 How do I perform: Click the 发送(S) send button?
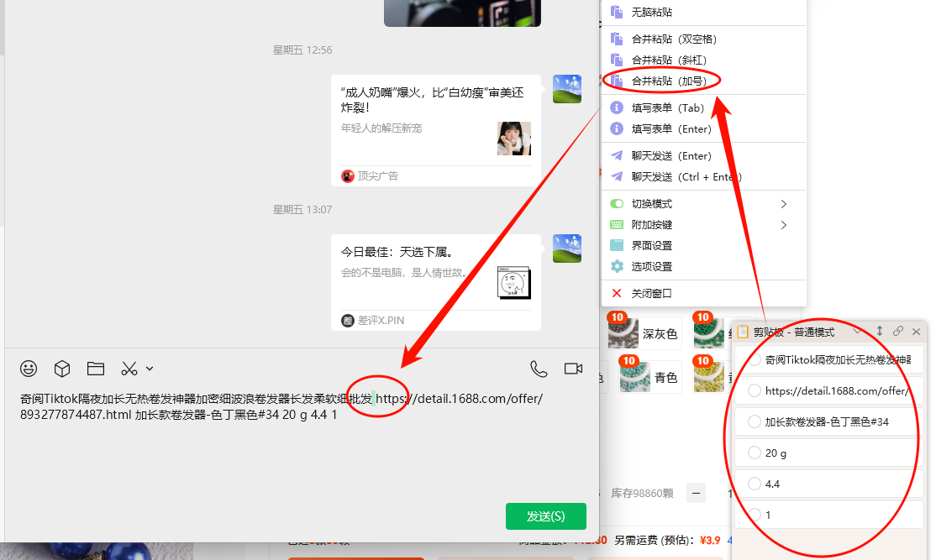(x=545, y=516)
